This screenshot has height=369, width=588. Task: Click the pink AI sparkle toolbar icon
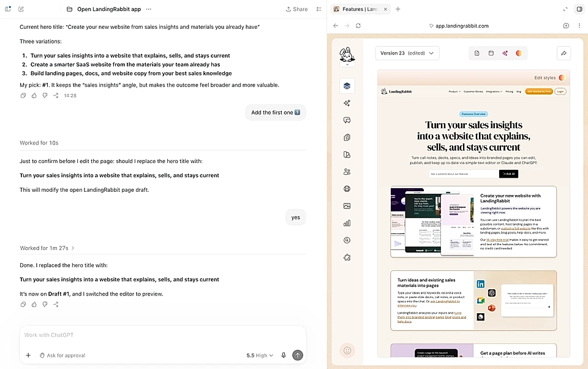pyautogui.click(x=505, y=53)
